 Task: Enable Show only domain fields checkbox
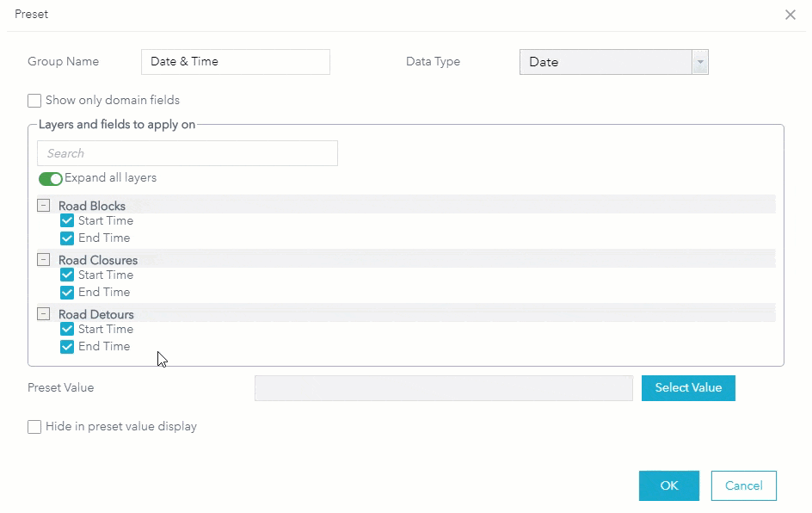(34, 101)
